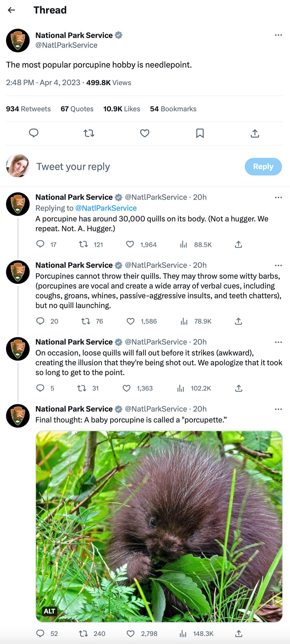Open more options on the main tweet
Viewport: 290px width, 644px height.
click(278, 35)
